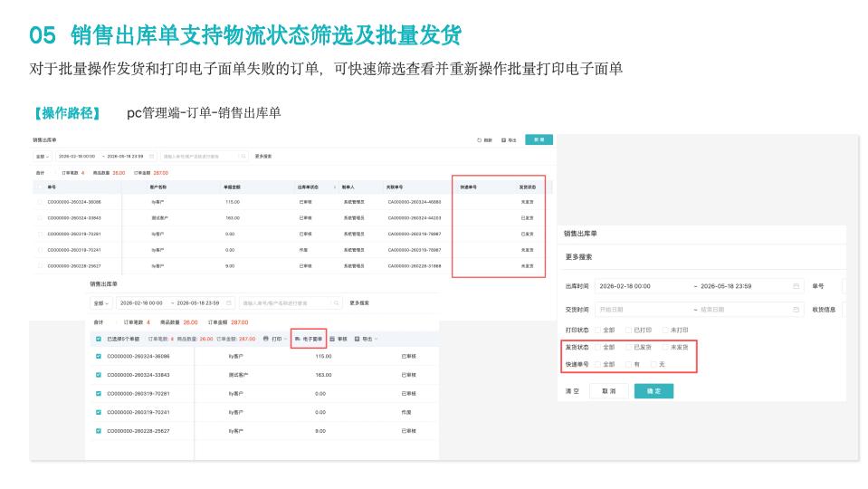Click the printer icon next to 打印 in batch toolbar
The height and width of the screenshot is (489, 868).
click(266, 339)
